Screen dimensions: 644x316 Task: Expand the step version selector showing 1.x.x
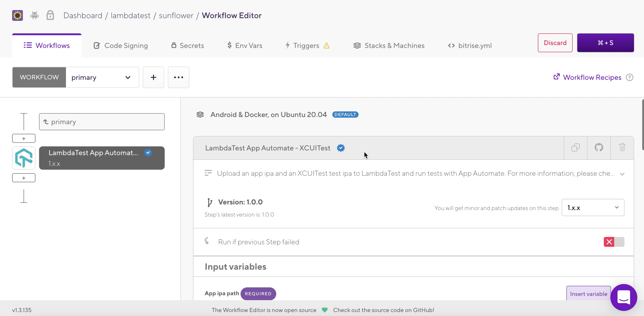coord(593,207)
